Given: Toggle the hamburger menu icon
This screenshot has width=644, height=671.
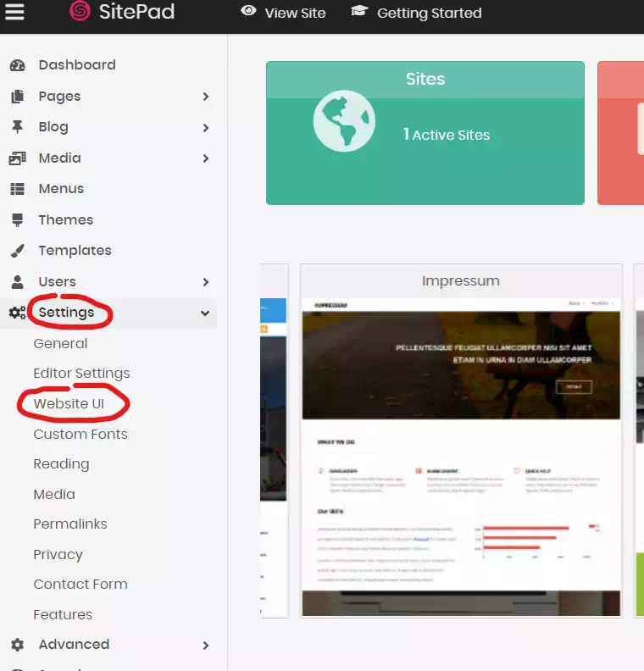Looking at the screenshot, I should tap(14, 12).
